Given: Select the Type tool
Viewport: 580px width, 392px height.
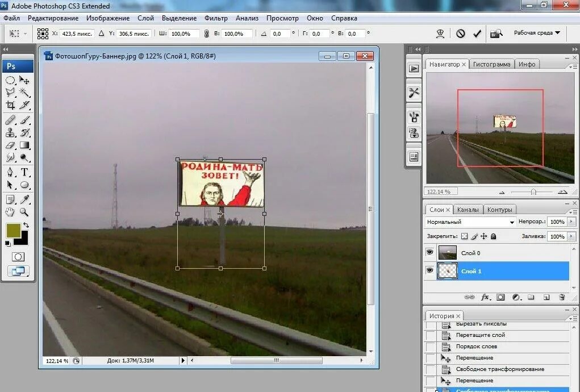Looking at the screenshot, I should pos(24,172).
